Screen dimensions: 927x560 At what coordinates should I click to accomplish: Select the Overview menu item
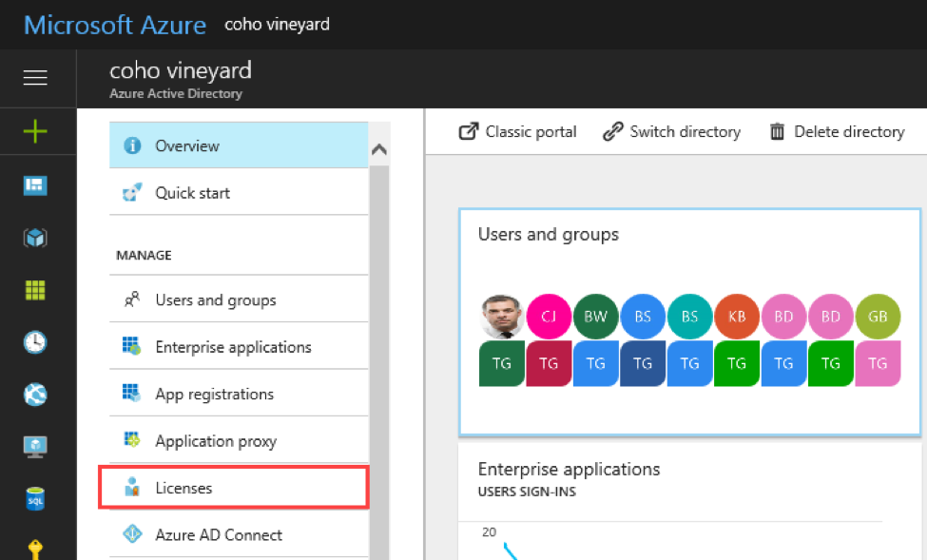coord(239,145)
